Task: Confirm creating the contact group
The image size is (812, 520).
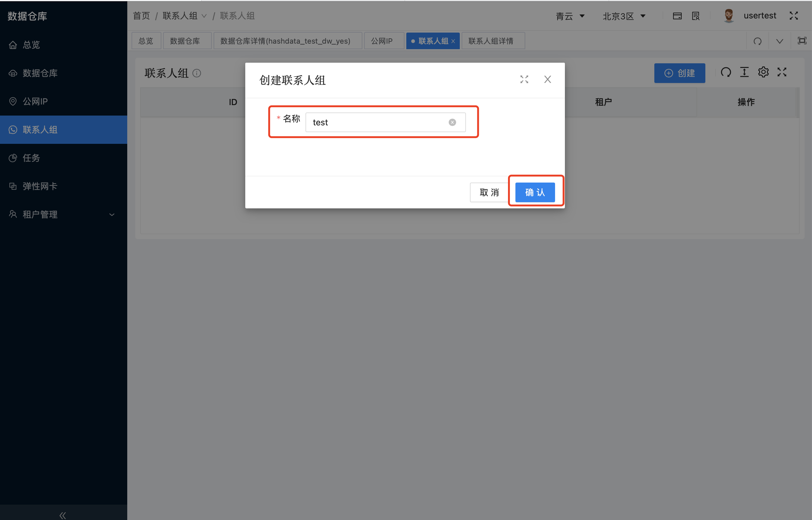Action: (x=535, y=192)
